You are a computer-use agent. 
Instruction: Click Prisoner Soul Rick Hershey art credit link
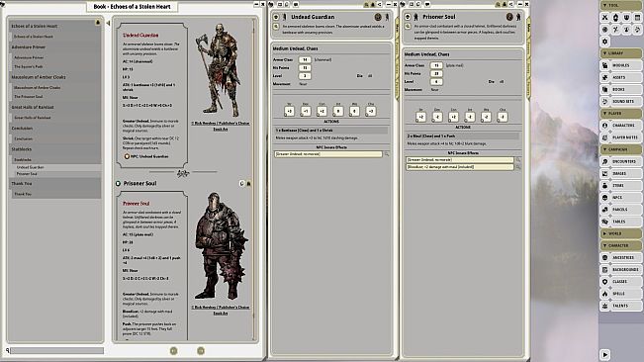pyautogui.click(x=221, y=310)
